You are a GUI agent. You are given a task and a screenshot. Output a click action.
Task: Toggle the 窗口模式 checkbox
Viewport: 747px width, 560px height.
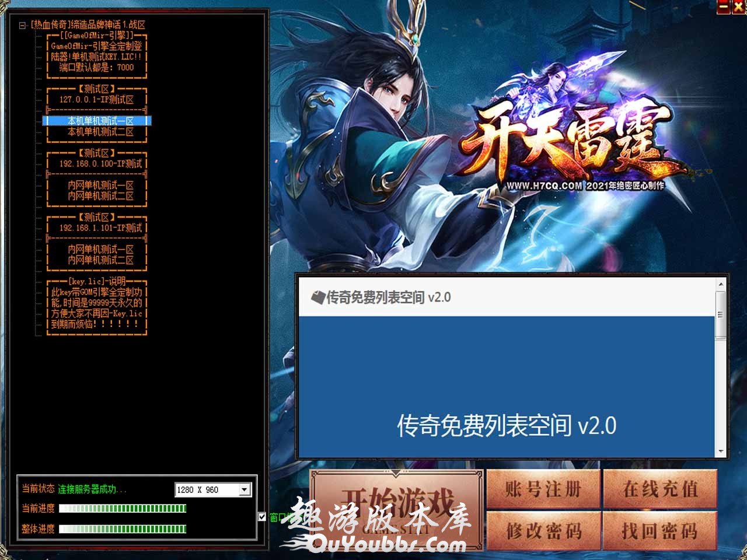[262, 516]
